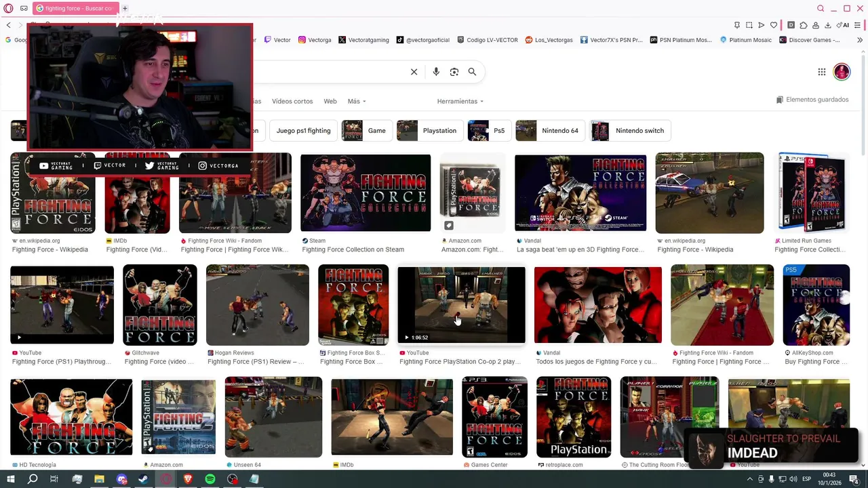Screen dimensions: 868x488
Task: Clear the Google search box with X
Action: coord(414,72)
